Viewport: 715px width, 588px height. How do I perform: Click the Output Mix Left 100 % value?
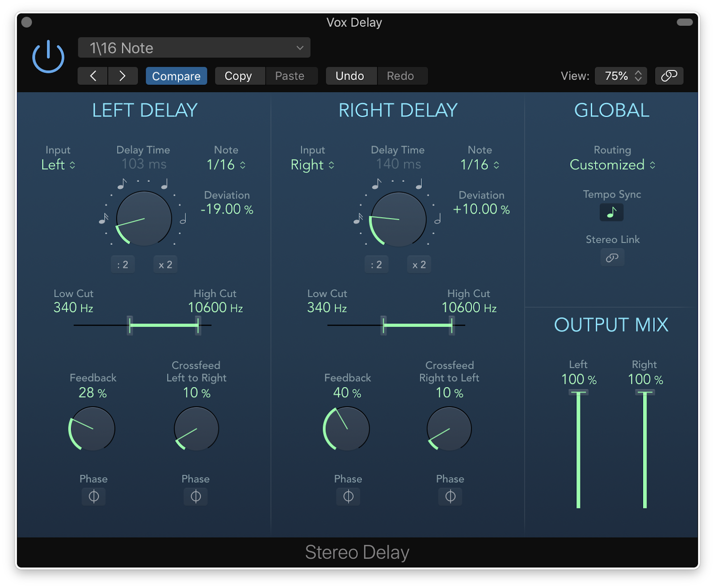point(579,379)
